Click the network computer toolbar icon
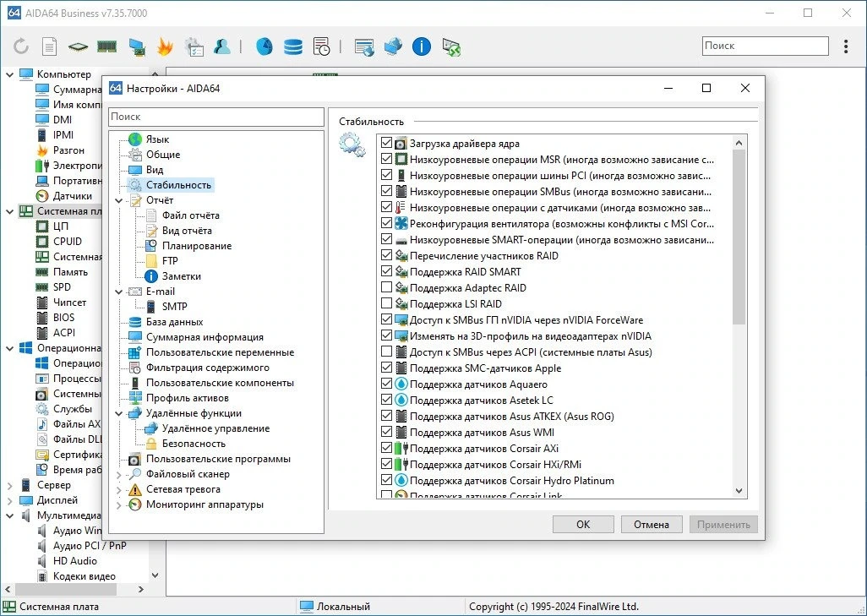Screen dimensions: 867x616 click(136, 47)
